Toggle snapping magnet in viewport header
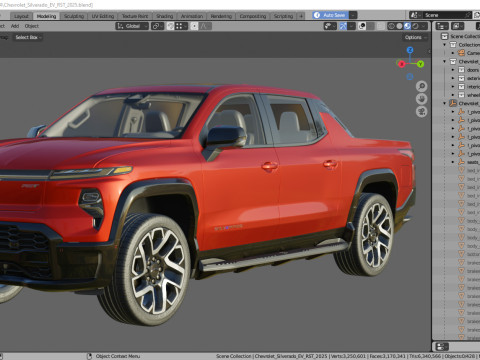 click(x=170, y=26)
